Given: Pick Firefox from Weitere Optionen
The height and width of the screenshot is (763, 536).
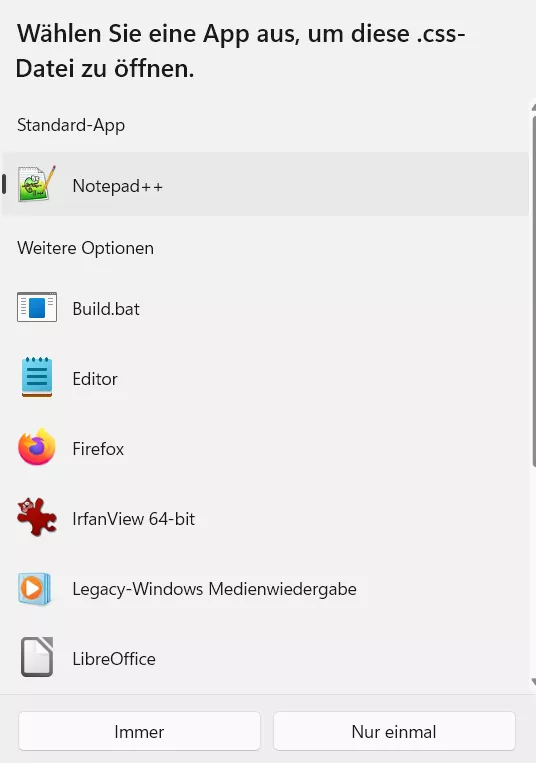Looking at the screenshot, I should (265, 449).
